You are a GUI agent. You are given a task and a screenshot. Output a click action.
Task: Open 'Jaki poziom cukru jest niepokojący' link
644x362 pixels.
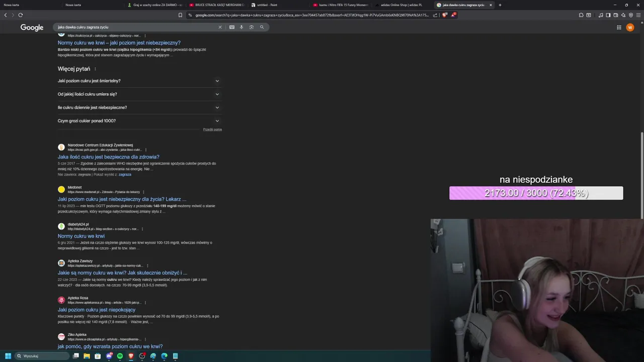[97, 310]
